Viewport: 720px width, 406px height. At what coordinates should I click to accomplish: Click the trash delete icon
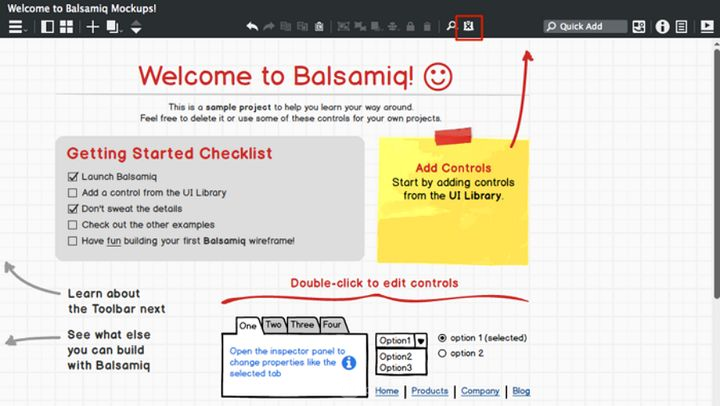coord(427,26)
